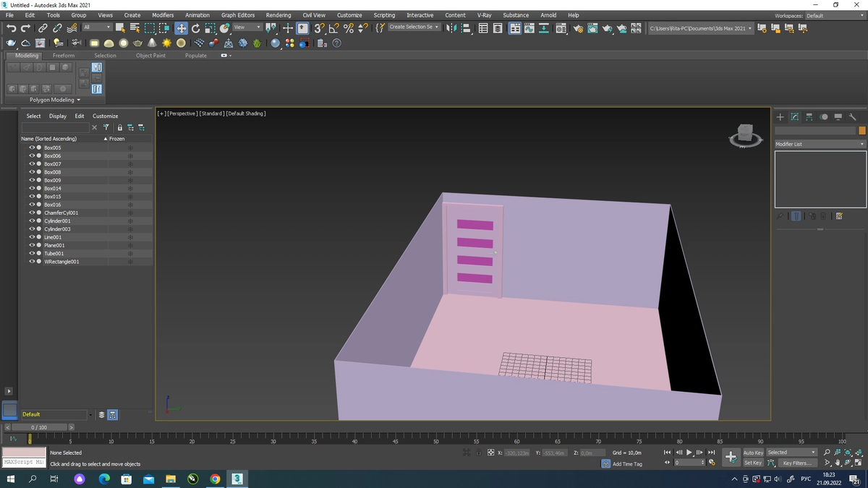
Task: Open the Graph Editors menu
Action: coord(238,15)
